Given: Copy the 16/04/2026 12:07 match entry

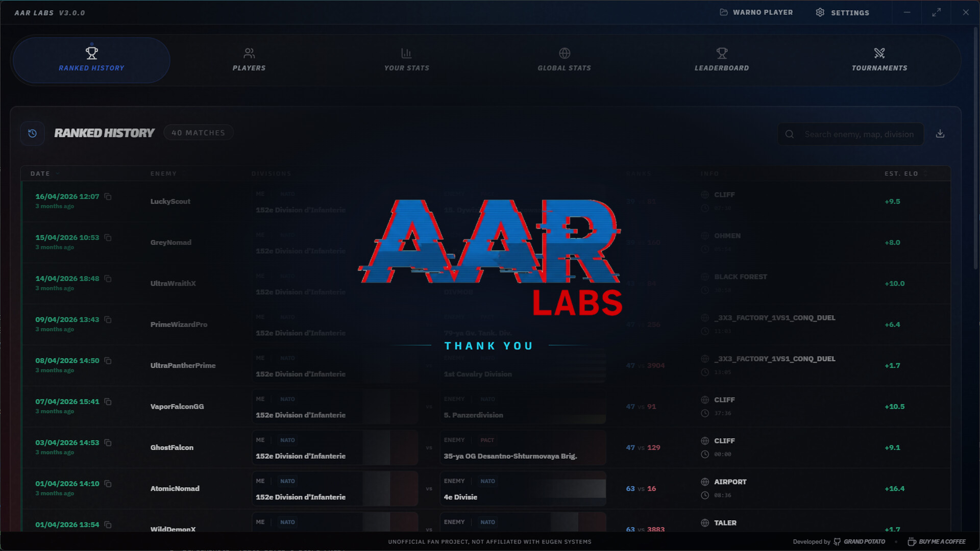Looking at the screenshot, I should click(108, 196).
